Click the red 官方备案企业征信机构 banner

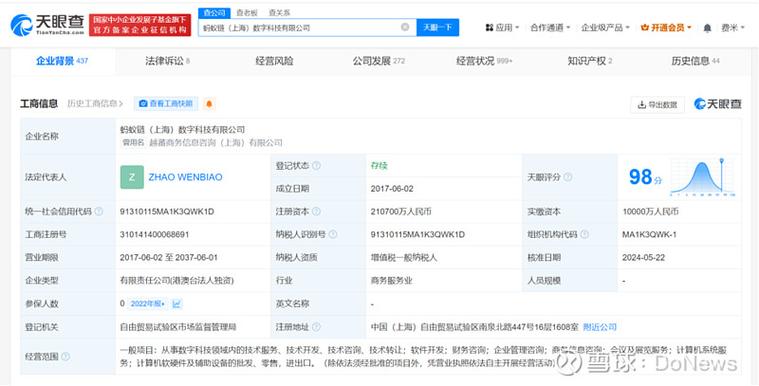pyautogui.click(x=140, y=25)
